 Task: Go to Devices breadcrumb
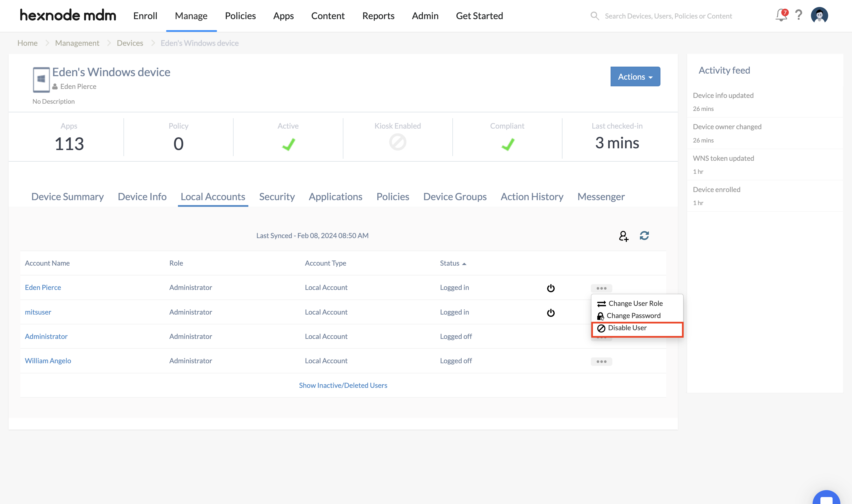(x=130, y=43)
